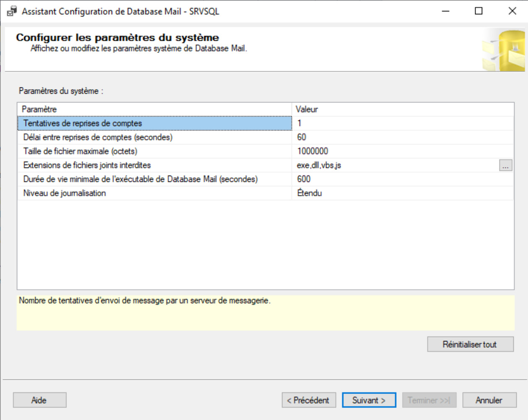Viewport: 528px width, 420px height.
Task: Edit the 1000000 max file size value
Action: [x=402, y=151]
